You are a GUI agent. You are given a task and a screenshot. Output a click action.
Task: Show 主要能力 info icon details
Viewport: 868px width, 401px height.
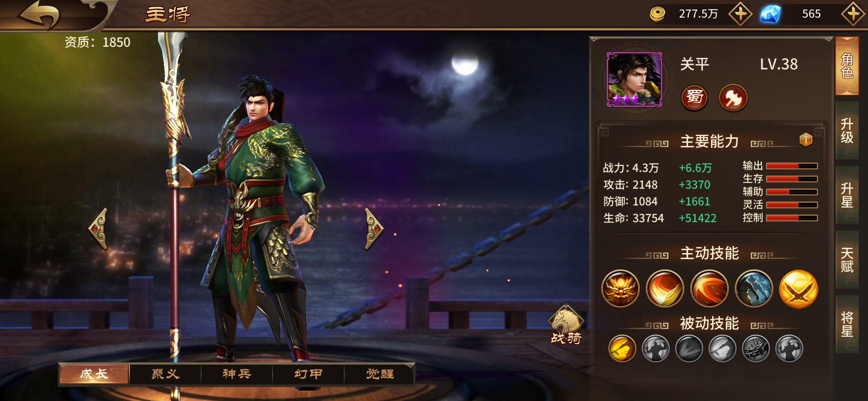click(x=806, y=140)
